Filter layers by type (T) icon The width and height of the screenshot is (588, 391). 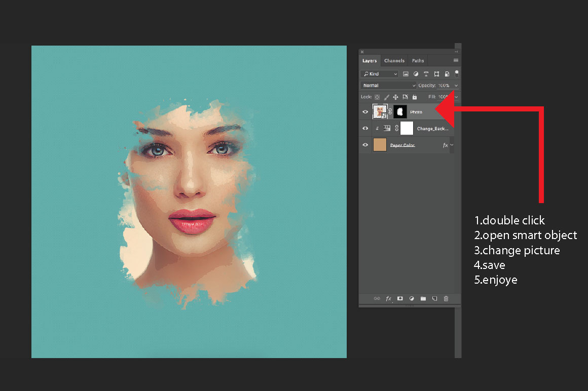(426, 74)
